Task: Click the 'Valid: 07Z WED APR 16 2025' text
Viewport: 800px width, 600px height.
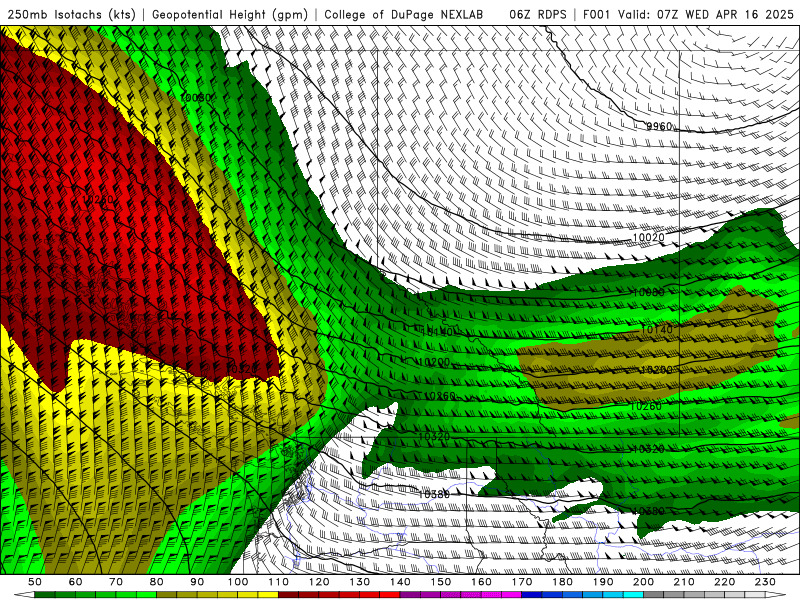Action: point(706,15)
